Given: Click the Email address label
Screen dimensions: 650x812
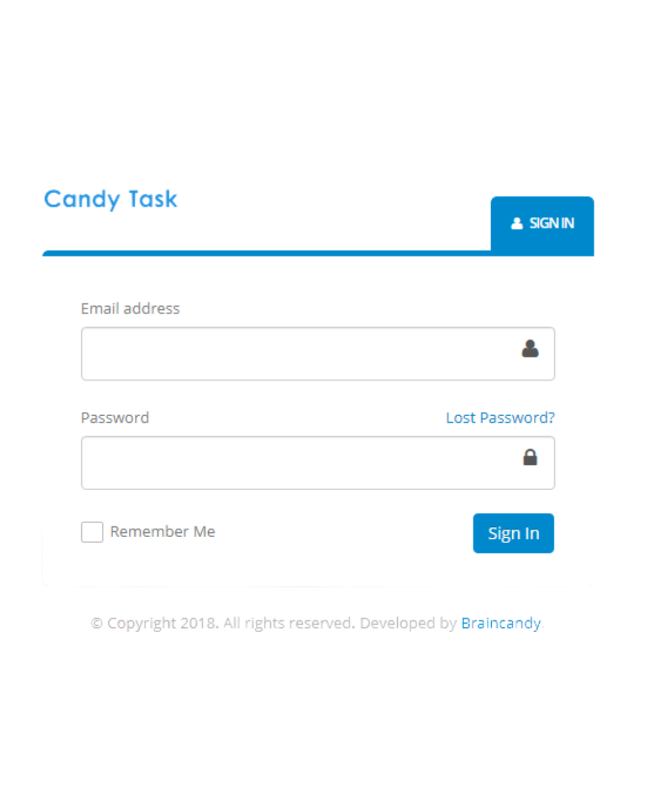Looking at the screenshot, I should click(130, 309).
